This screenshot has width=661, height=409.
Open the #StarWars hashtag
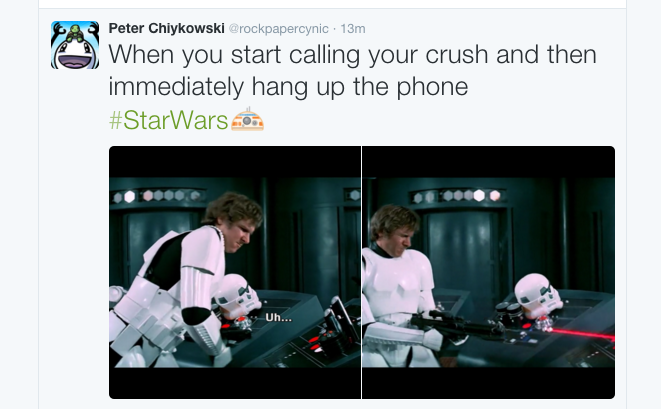[x=169, y=120]
